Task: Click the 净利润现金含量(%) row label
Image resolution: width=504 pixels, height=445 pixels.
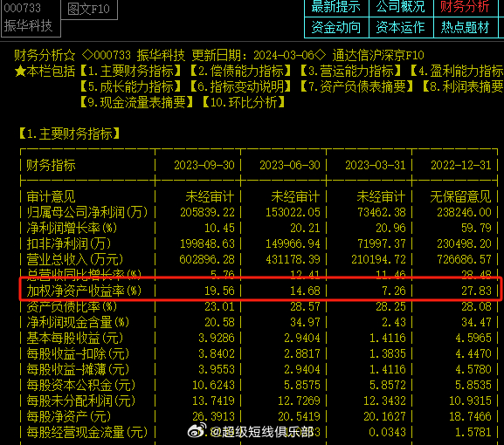Action: [78, 322]
